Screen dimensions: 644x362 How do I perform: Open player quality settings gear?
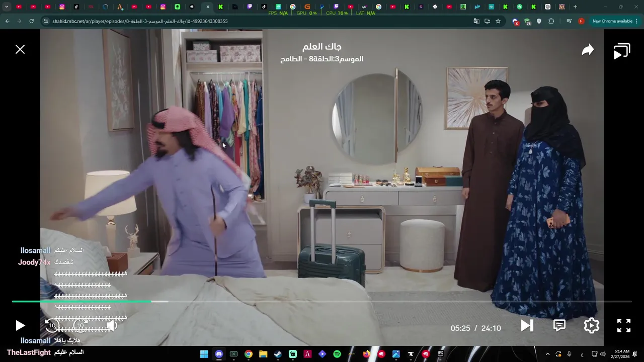tap(591, 326)
